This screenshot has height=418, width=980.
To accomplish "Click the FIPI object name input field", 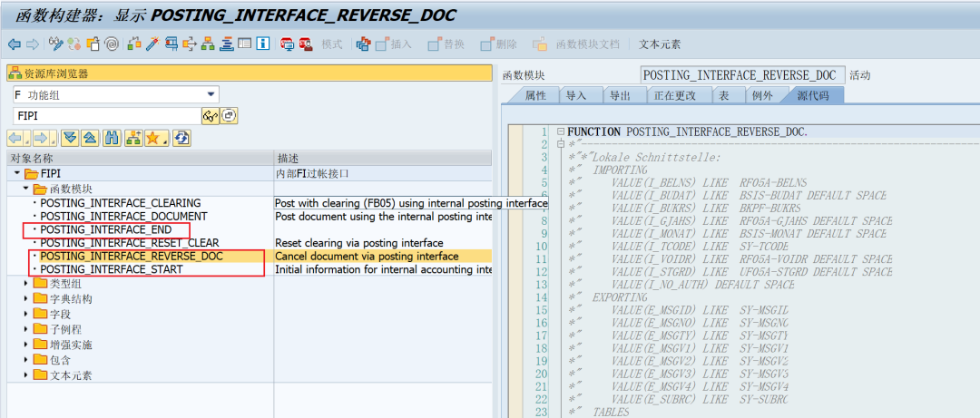I will point(106,116).
